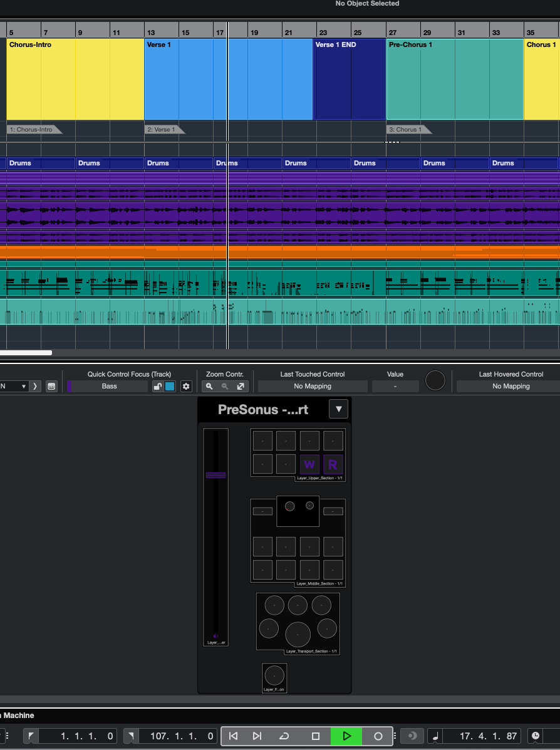Click the PreSonus fader handle
Viewport: 560px width, 750px height.
click(x=215, y=475)
